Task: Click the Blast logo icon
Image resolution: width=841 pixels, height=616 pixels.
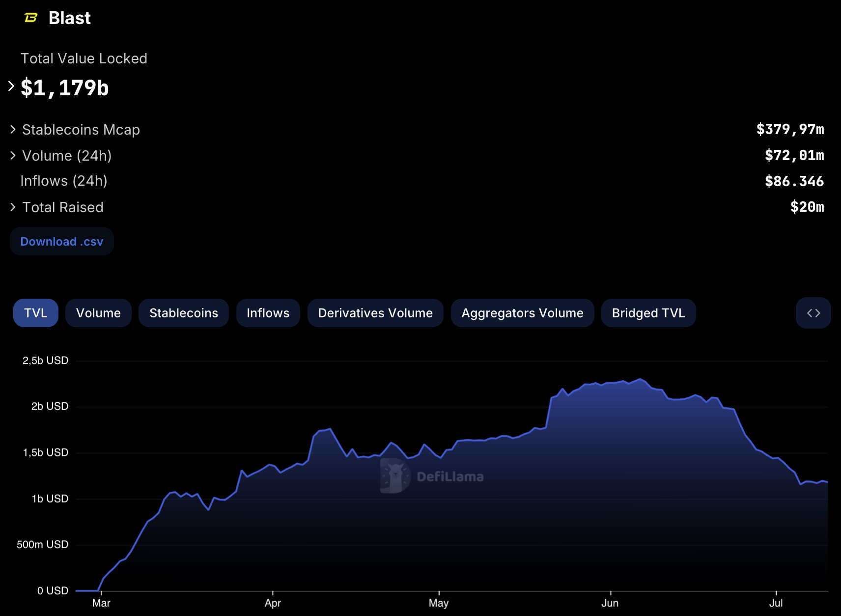Action: [x=31, y=18]
